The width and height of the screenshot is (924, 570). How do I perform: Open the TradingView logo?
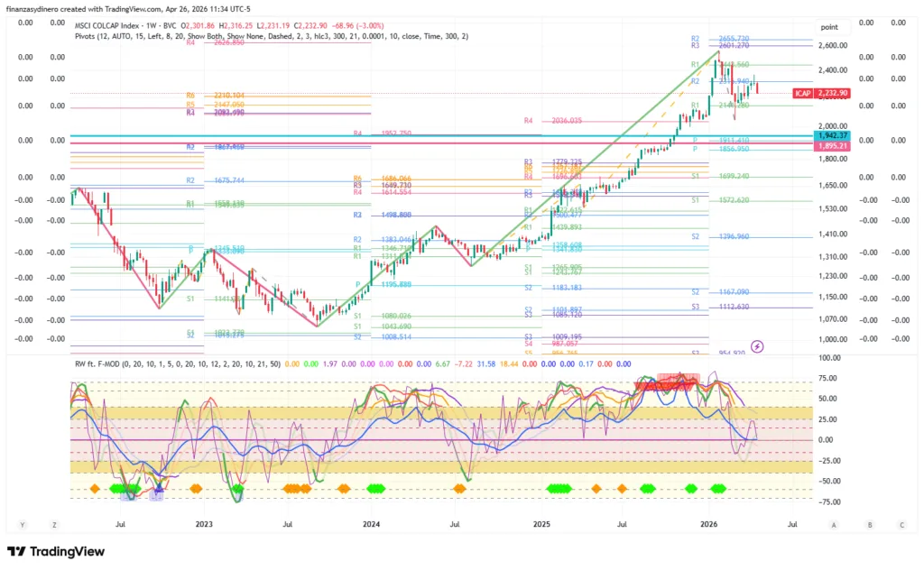point(56,551)
